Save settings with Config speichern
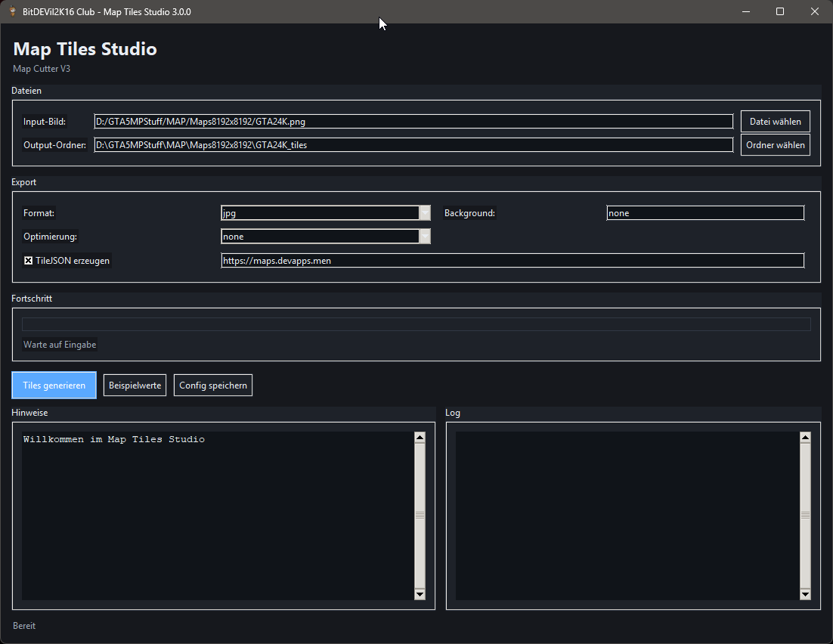 click(213, 385)
